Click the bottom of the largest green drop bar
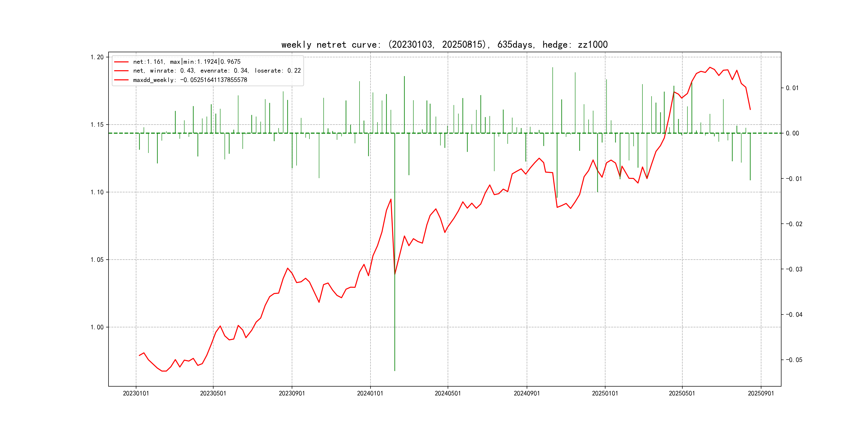The height and width of the screenshot is (434, 868). (x=395, y=370)
